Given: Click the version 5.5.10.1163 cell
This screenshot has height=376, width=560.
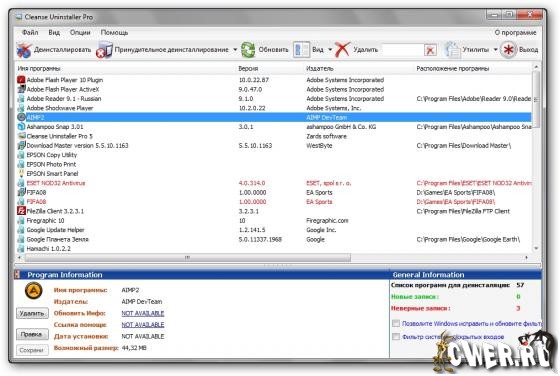Looking at the screenshot, I should point(255,145).
